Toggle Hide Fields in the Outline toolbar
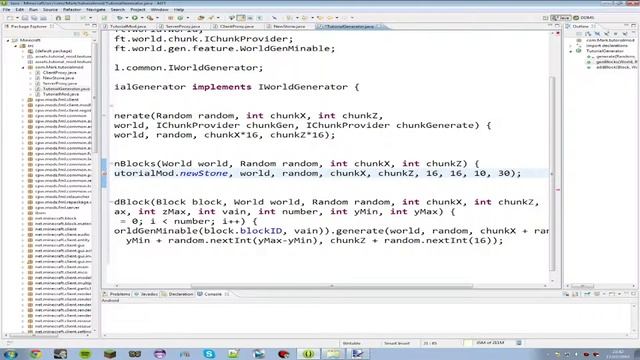640x360 pixels. point(597,33)
